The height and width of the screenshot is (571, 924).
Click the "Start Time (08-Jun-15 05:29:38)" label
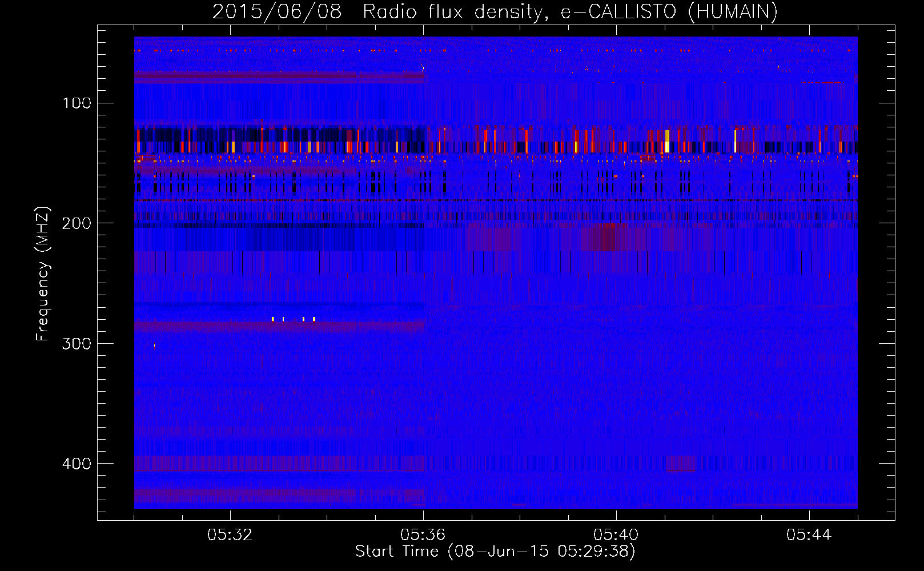[x=495, y=552]
